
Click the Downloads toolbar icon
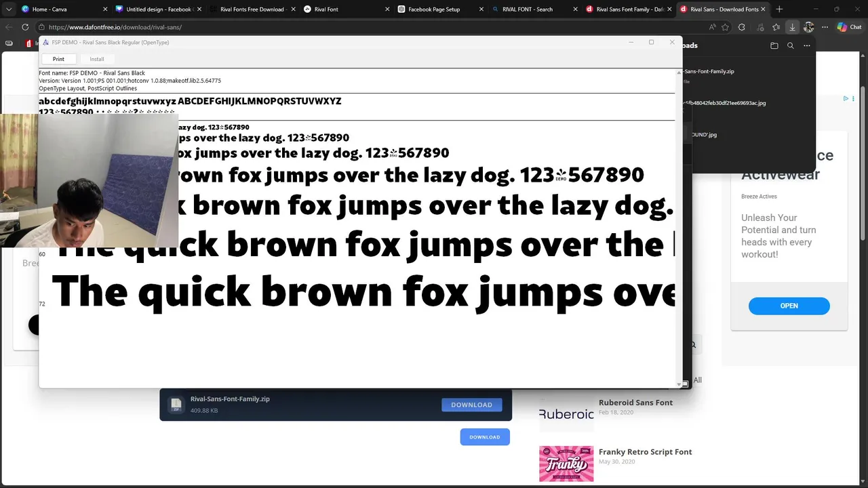pyautogui.click(x=792, y=27)
